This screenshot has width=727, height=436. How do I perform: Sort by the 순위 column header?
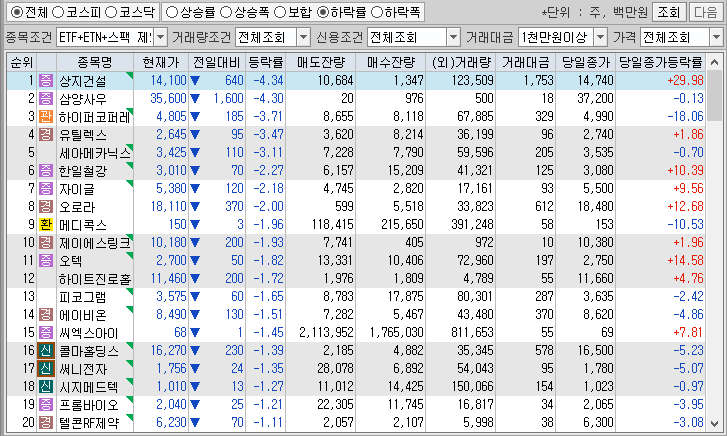(21, 62)
